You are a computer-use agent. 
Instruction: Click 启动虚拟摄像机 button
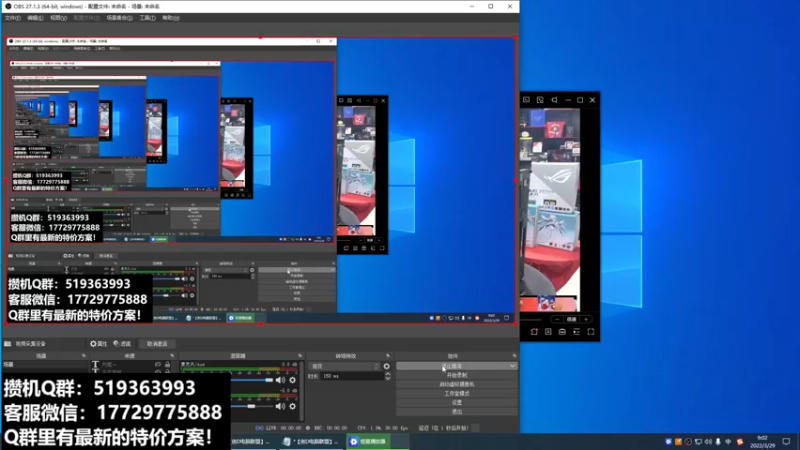[457, 384]
